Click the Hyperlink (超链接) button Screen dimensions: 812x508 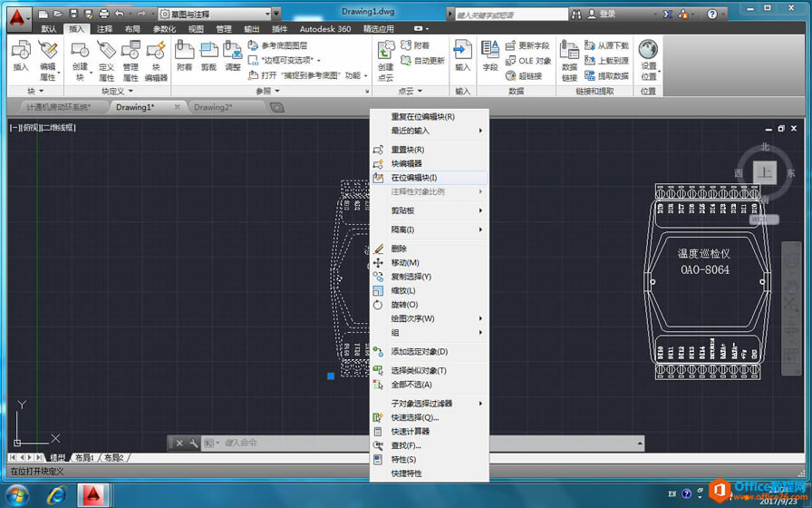coord(524,75)
